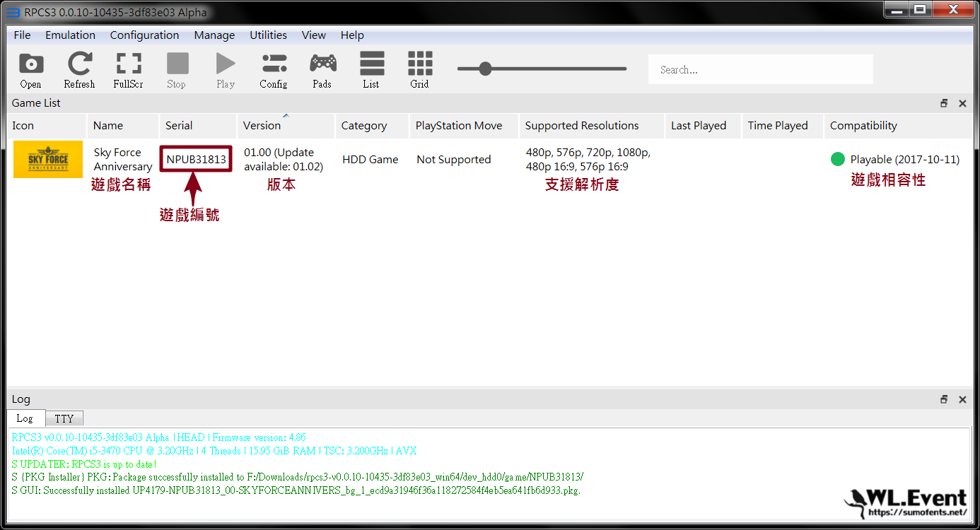The height and width of the screenshot is (530, 980).
Task: Close the Log panel
Action: point(962,399)
